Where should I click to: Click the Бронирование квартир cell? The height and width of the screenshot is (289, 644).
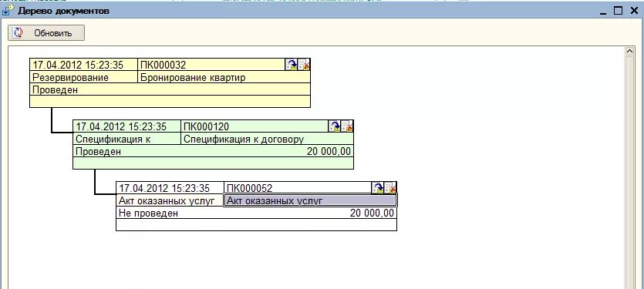(x=224, y=77)
